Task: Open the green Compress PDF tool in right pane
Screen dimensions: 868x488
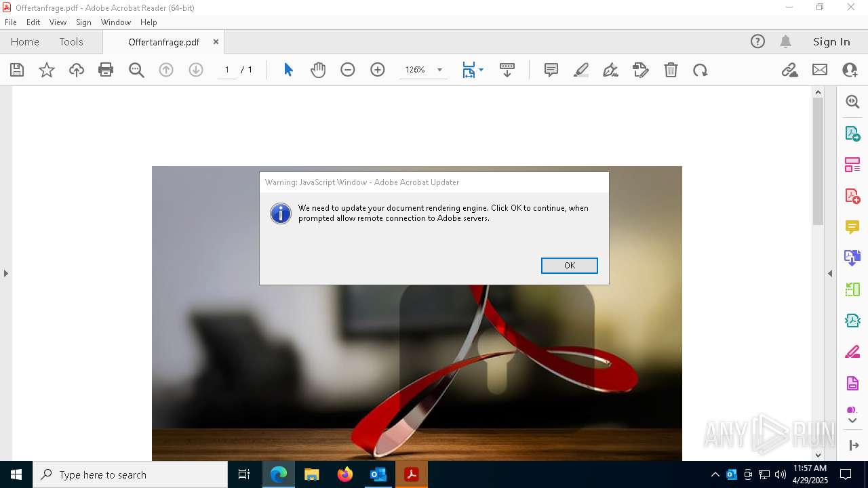Action: pos(852,289)
